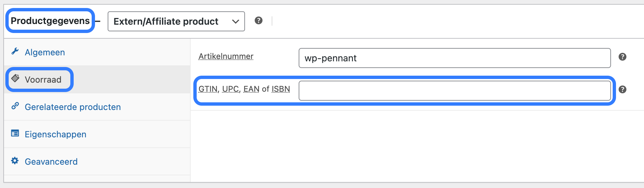Screen dimensions: 644x188
Task: Click the help icon next to product type dropdown
Action: 259,21
